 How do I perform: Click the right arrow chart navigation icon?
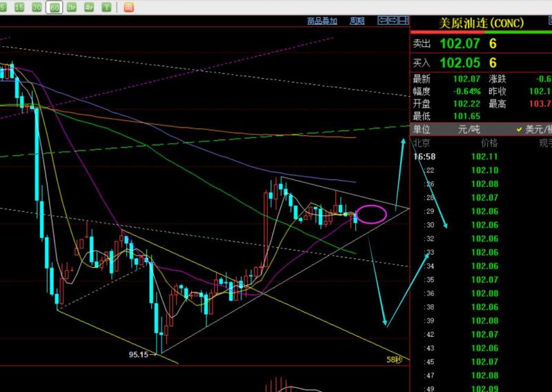393,21
